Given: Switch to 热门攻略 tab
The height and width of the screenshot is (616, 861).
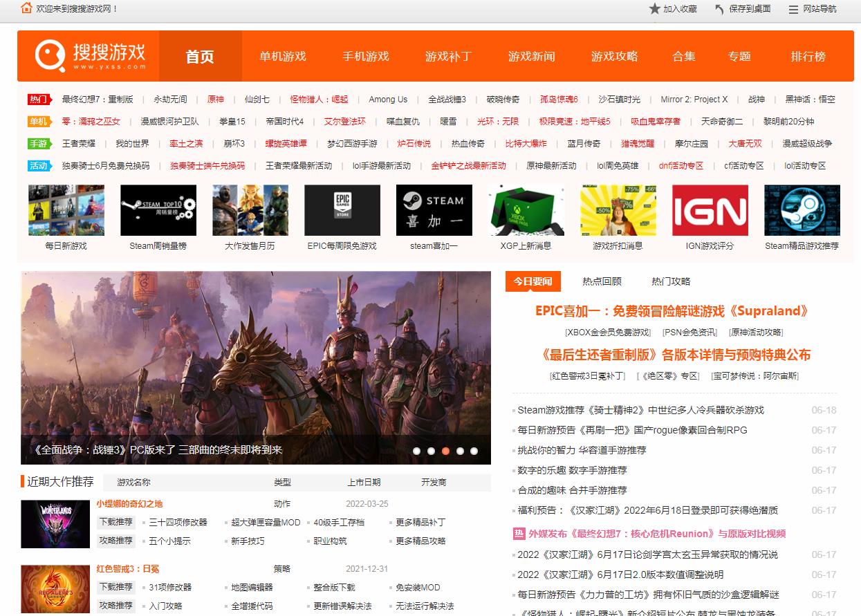Looking at the screenshot, I should tap(671, 281).
